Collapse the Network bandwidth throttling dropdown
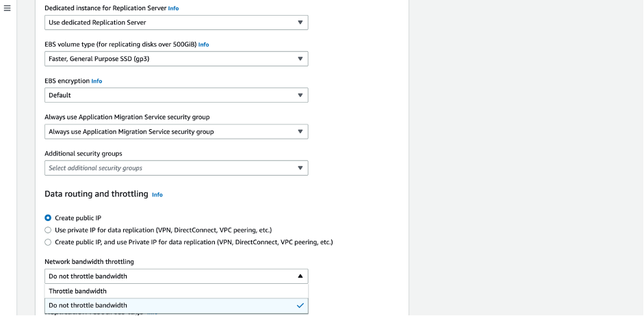Screen dimensions: 644x316 (x=176, y=276)
